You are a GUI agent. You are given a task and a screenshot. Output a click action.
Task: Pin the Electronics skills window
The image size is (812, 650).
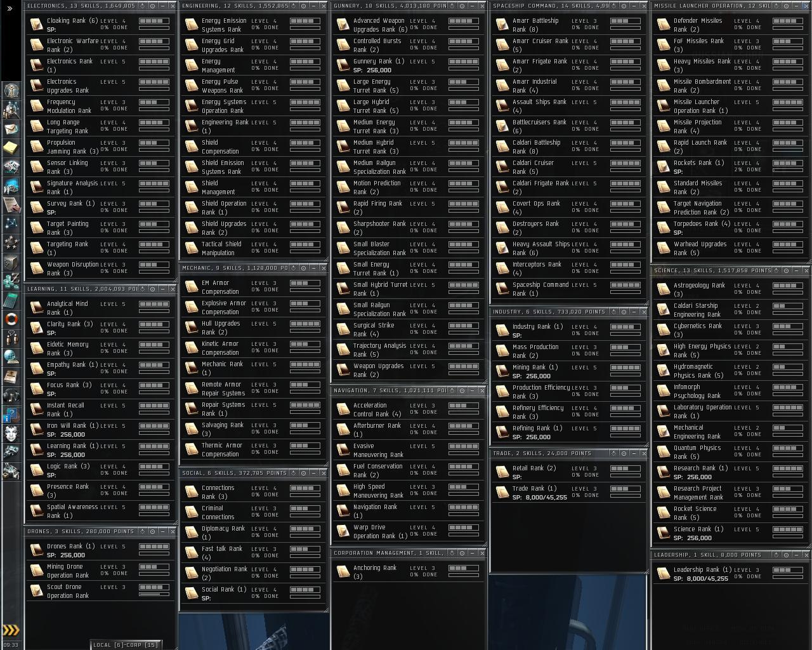152,5
